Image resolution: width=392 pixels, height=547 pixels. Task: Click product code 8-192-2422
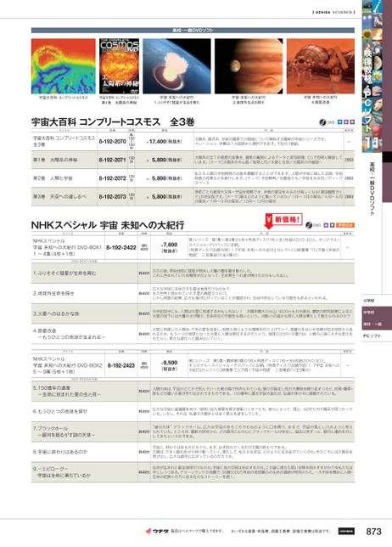pyautogui.click(x=121, y=247)
